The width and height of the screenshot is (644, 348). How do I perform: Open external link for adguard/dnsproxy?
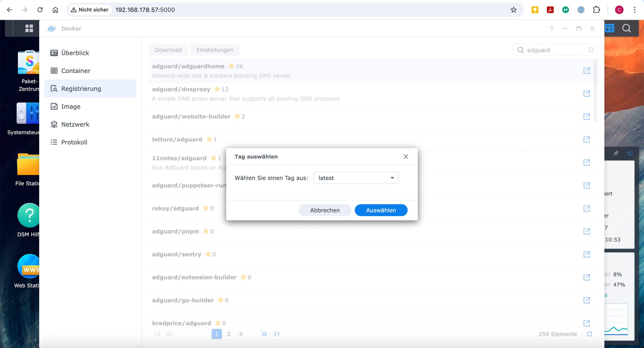pyautogui.click(x=586, y=93)
